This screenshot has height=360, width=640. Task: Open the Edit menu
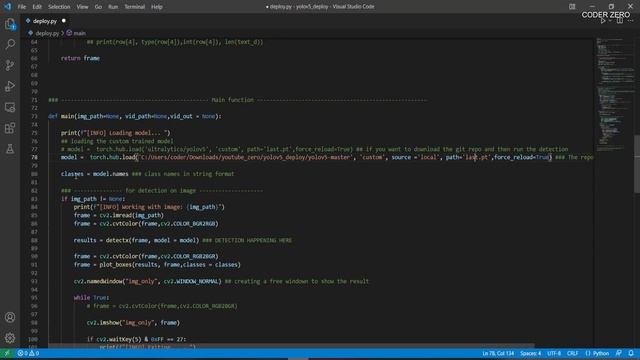[37, 7]
